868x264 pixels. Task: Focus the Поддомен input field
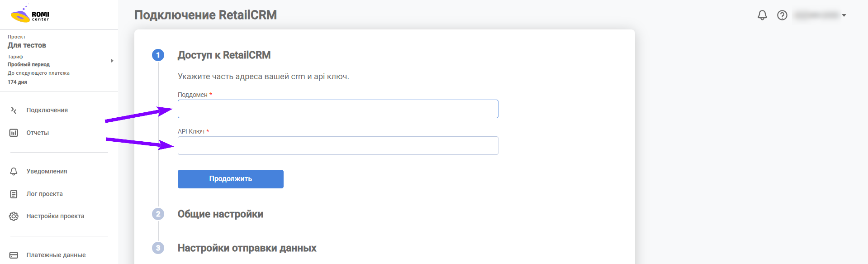pos(338,109)
